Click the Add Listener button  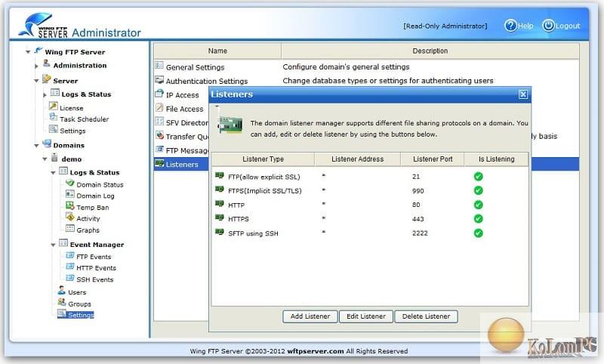click(310, 316)
